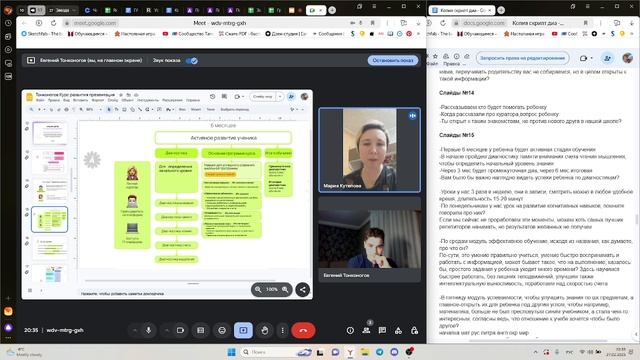This screenshot has width=640, height=360.
Task: Open Slideshow button in shared Slides window
Action: (262, 97)
